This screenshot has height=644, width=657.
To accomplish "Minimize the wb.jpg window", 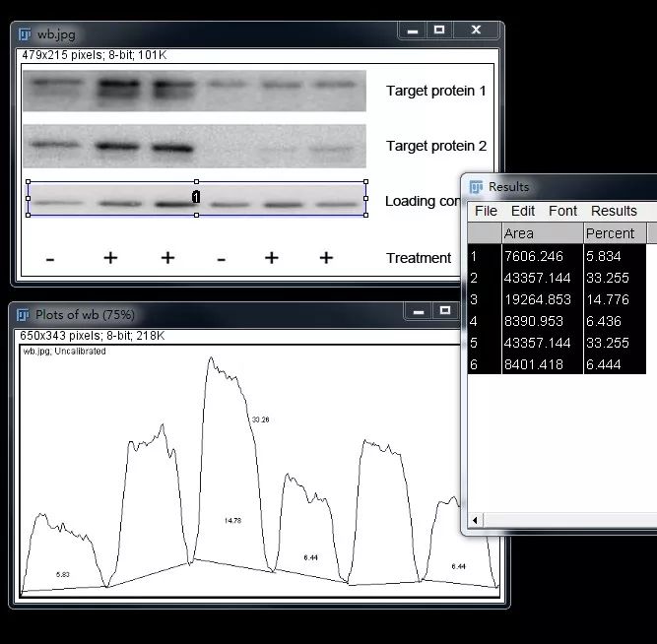I will pos(413,31).
